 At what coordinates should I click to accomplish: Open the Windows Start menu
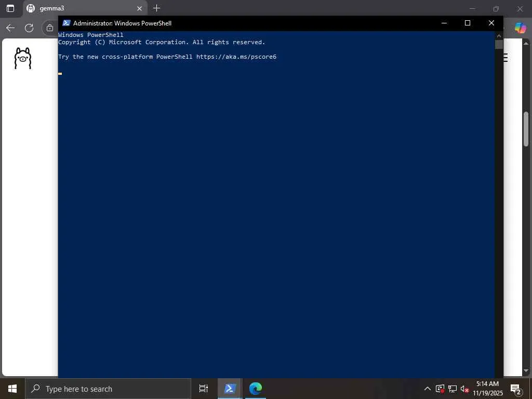(12, 389)
